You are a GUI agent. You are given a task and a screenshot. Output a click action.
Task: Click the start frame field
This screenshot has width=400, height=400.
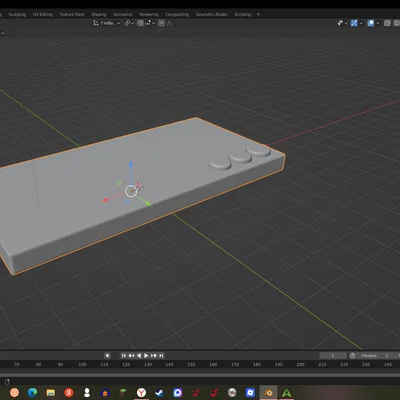point(375,356)
